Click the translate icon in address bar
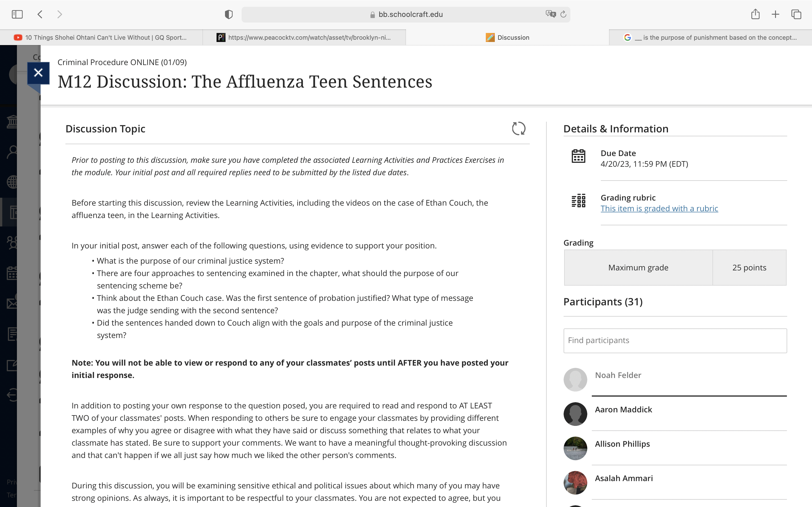Screen dimensions: 812x507 (x=551, y=14)
